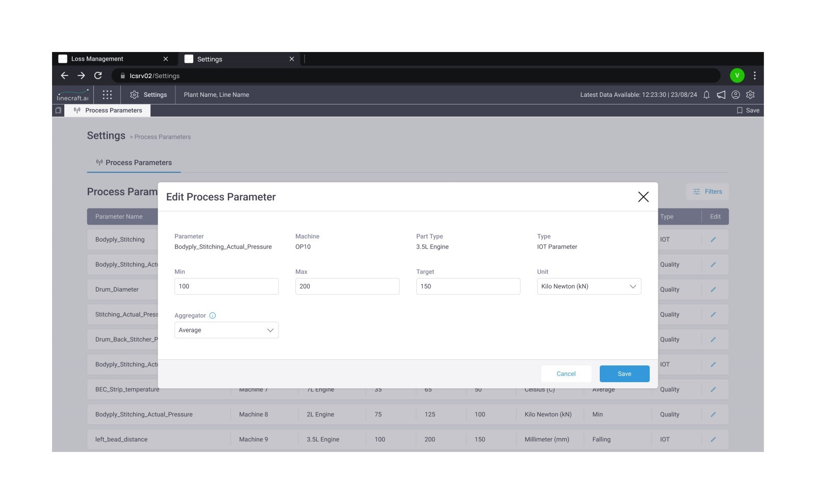This screenshot has height=504, width=816.
Task: Click the notifications bell icon
Action: [706, 95]
